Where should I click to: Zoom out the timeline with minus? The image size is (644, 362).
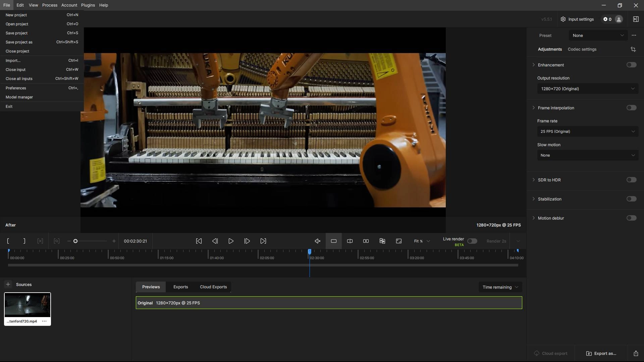[x=69, y=241]
